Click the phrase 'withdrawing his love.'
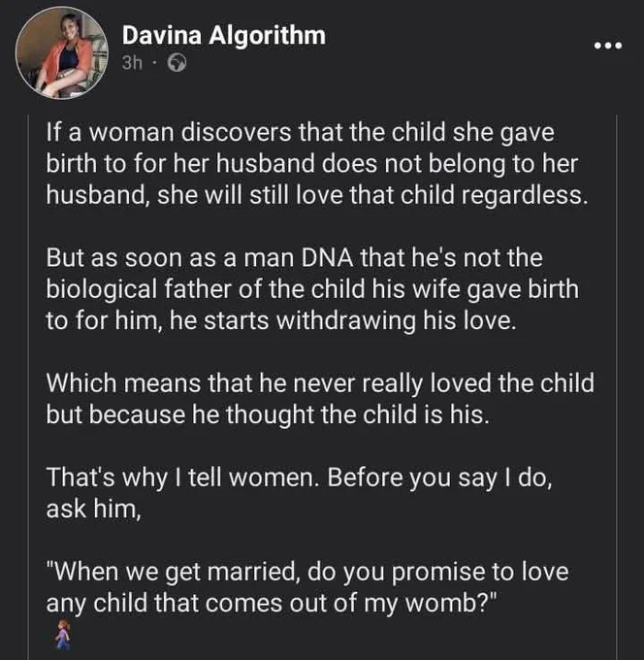Viewport: 644px width, 660px height. (397, 320)
